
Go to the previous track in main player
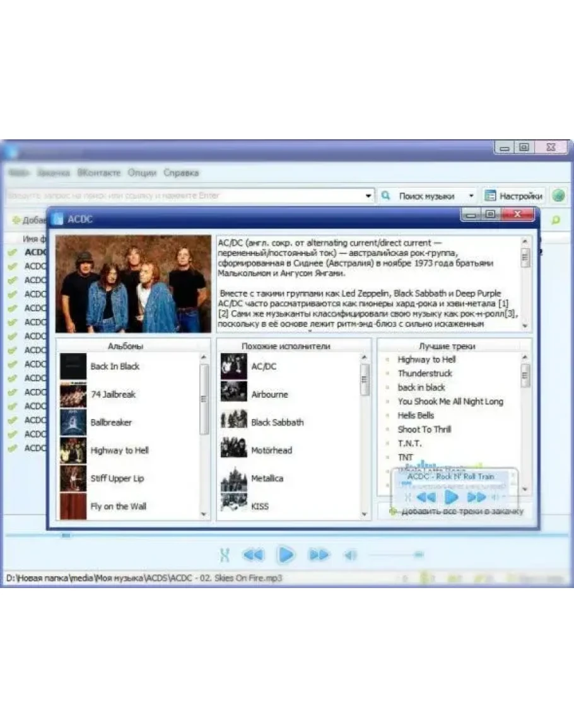point(253,555)
